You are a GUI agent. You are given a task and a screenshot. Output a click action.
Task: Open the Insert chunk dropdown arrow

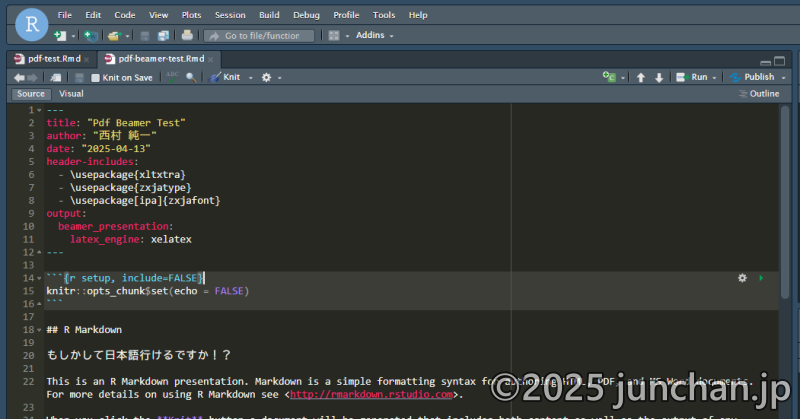click(623, 78)
